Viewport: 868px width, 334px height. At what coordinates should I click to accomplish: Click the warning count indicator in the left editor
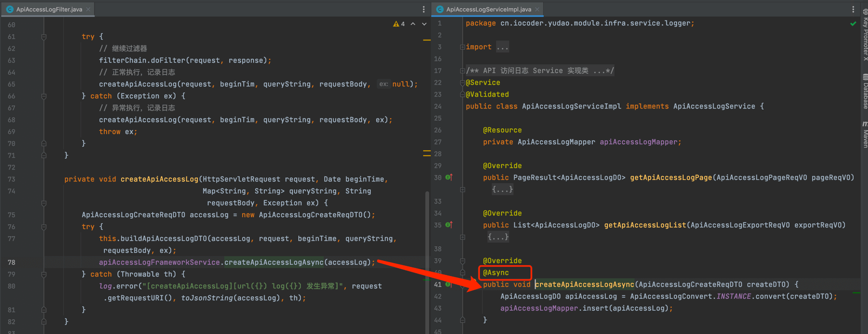399,24
